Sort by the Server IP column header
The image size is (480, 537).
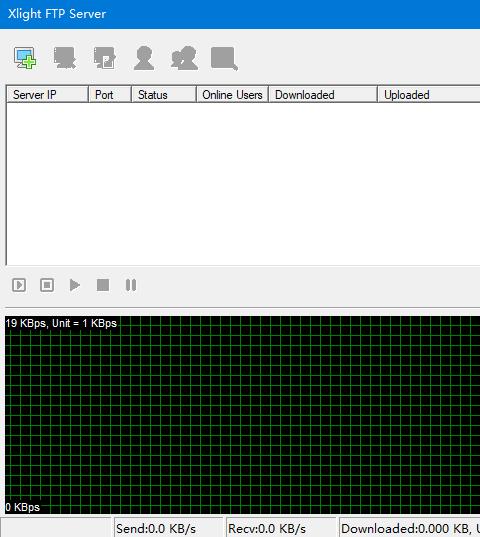click(47, 95)
